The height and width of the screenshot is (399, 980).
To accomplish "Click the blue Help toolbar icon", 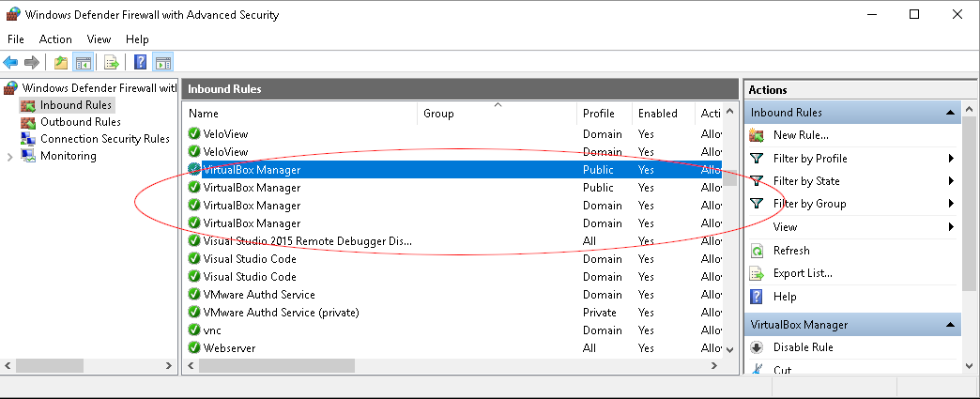I will point(141,62).
